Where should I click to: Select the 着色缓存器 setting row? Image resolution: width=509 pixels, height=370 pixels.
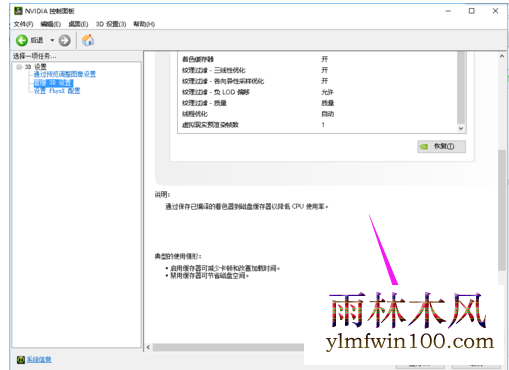coord(318,59)
